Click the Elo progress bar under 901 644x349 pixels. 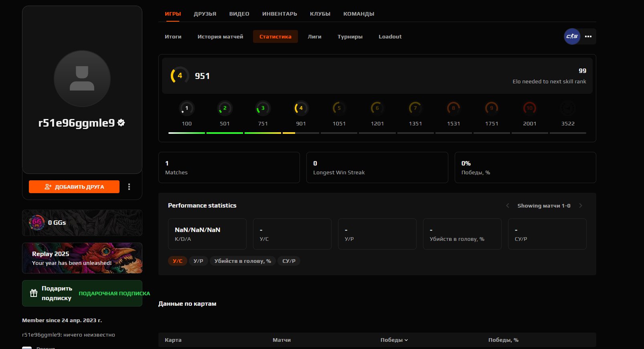[301, 133]
